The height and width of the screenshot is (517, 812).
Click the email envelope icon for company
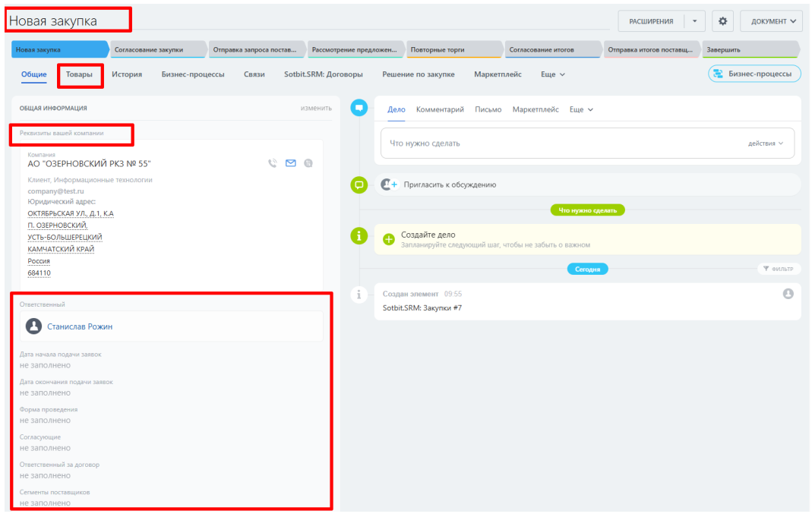290,163
